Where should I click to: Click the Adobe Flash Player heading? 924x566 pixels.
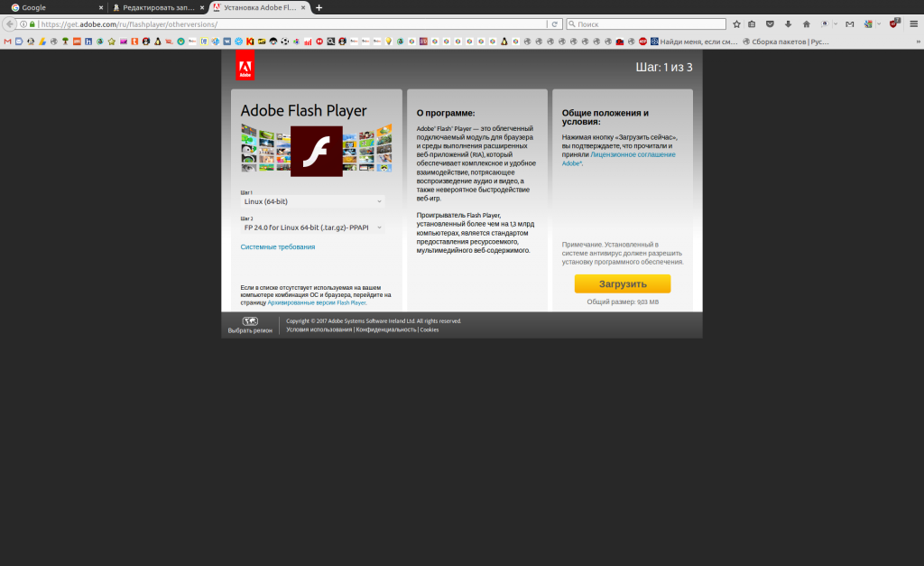pos(303,111)
